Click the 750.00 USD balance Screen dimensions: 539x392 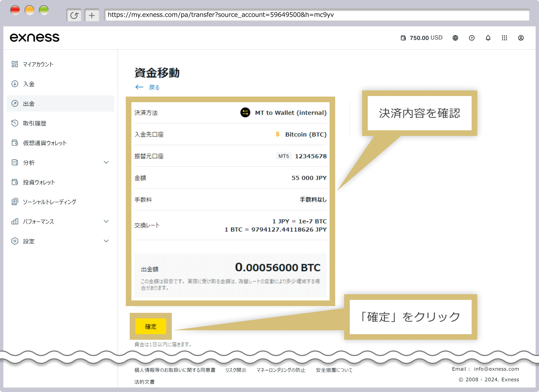(x=426, y=38)
